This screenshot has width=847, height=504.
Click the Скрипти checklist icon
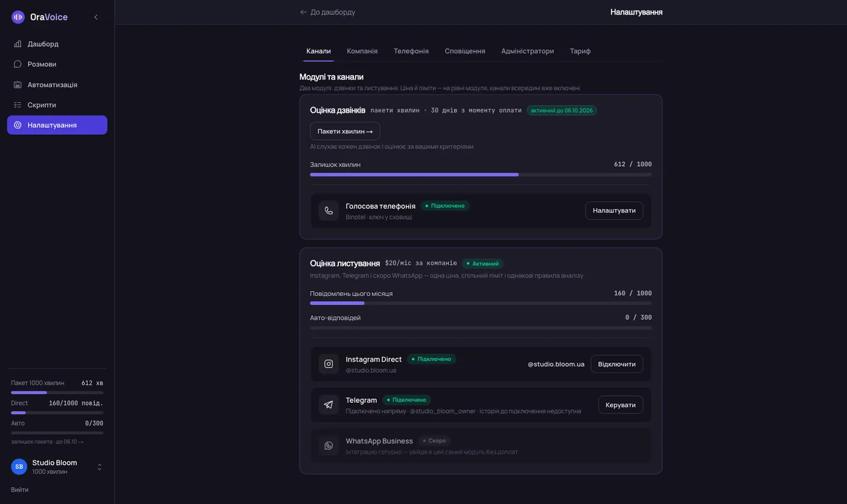pos(18,105)
